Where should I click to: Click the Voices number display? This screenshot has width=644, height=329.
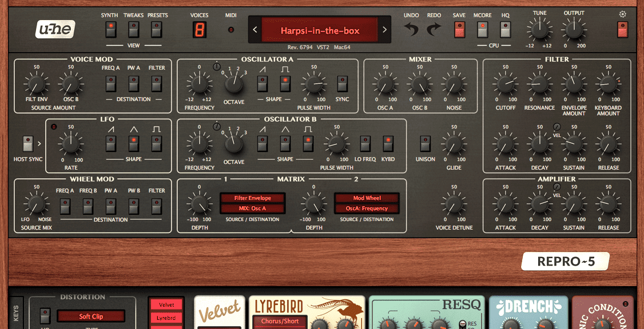(x=200, y=30)
